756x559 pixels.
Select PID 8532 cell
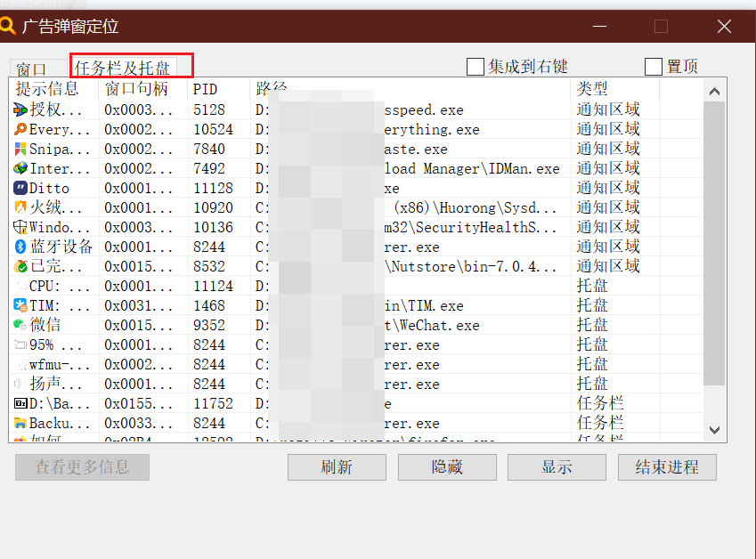click(x=209, y=266)
